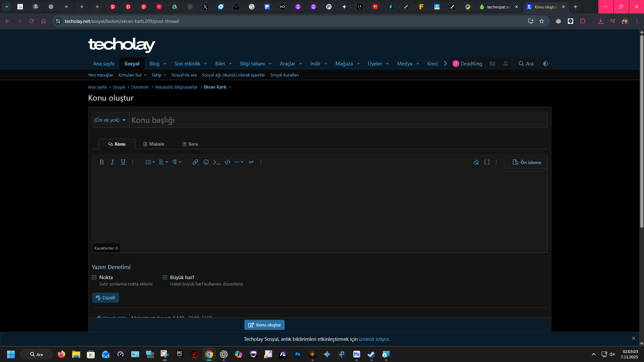The image size is (644, 362).
Task: Bookmark this page with the star icon
Action: [542, 21]
